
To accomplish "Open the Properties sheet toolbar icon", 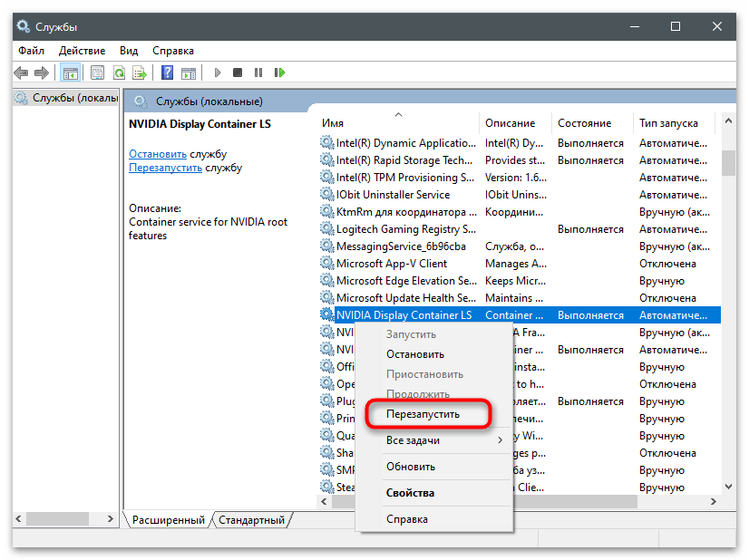I will tap(97, 73).
